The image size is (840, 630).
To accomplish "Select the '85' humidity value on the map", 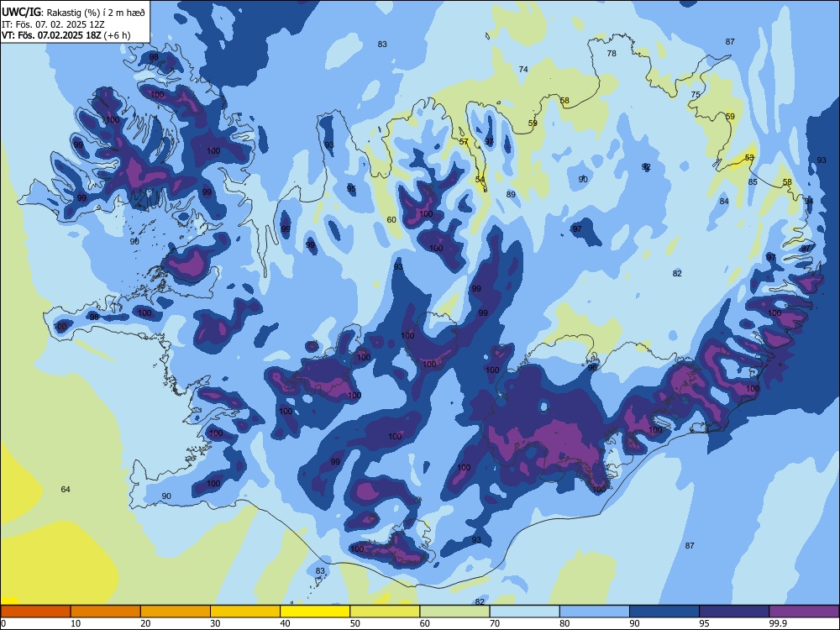I will click(753, 182).
